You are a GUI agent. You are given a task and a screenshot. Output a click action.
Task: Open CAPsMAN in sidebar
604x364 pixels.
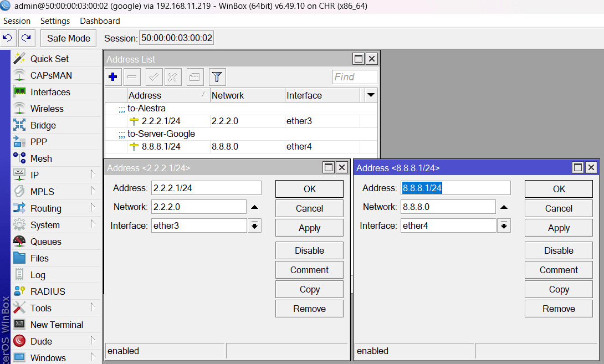coord(56,75)
